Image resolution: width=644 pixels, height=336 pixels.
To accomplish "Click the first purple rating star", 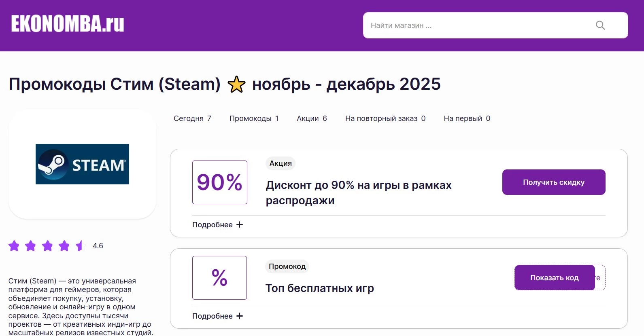I will click(14, 246).
